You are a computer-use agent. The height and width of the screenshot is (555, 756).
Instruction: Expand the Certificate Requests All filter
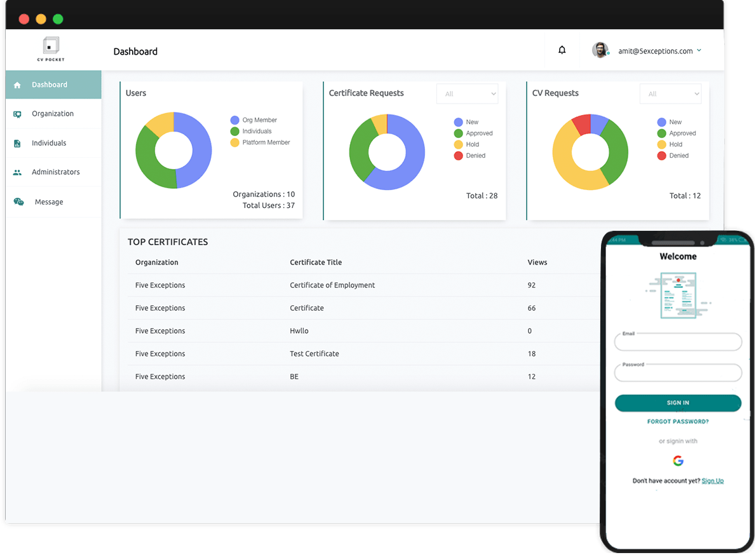click(467, 93)
